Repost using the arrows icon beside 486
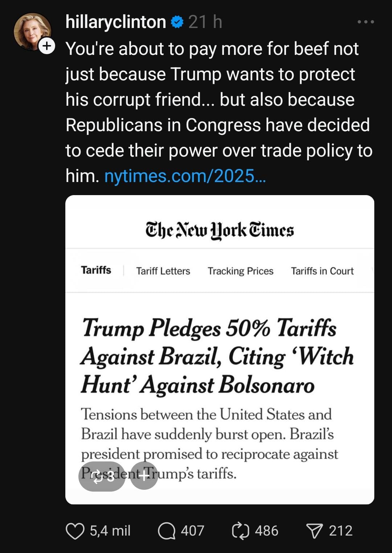Image resolution: width=392 pixels, height=553 pixels. 240,531
